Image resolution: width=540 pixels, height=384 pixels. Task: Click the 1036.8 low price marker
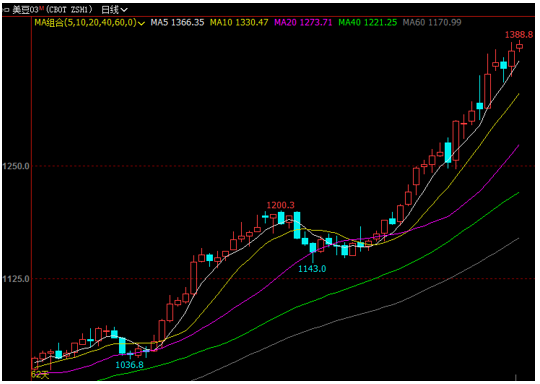(x=129, y=365)
